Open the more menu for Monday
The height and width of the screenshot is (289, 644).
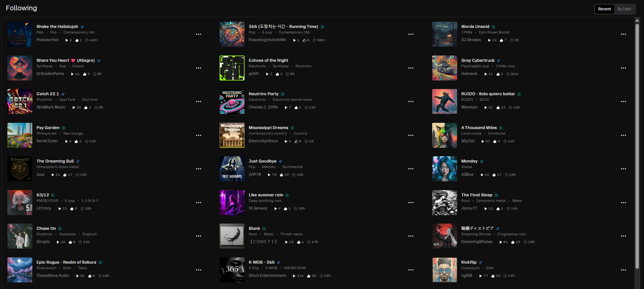(623, 169)
